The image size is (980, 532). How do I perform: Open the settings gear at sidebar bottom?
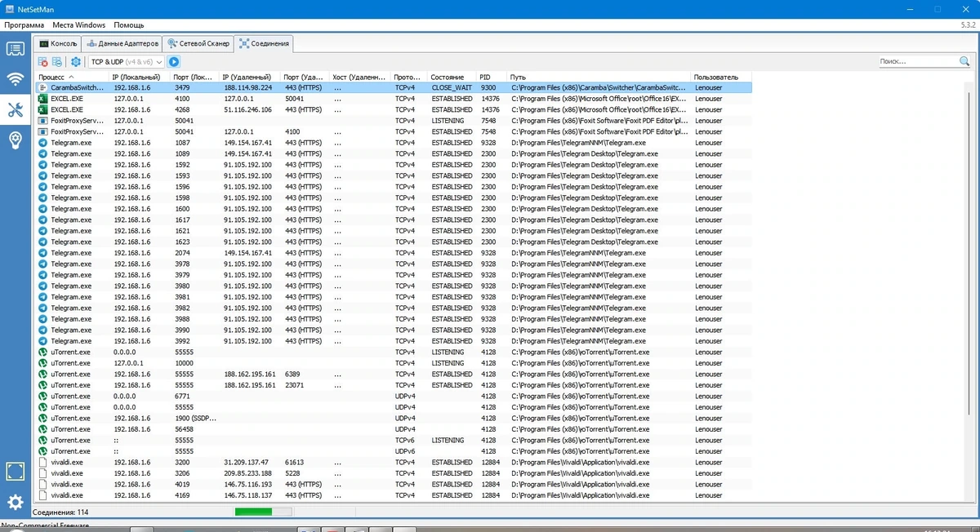tap(15, 502)
